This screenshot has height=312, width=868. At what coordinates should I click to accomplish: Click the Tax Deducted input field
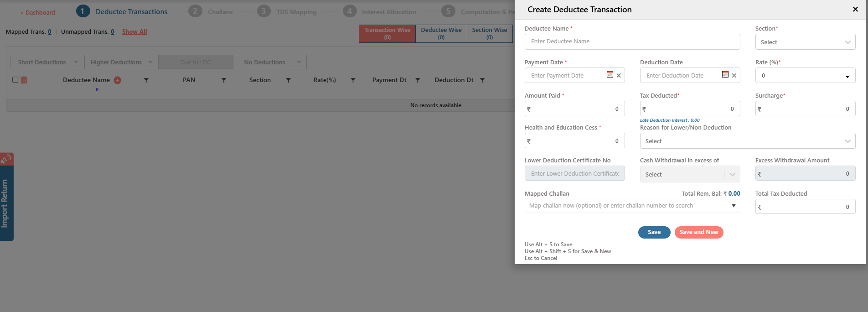click(x=690, y=109)
